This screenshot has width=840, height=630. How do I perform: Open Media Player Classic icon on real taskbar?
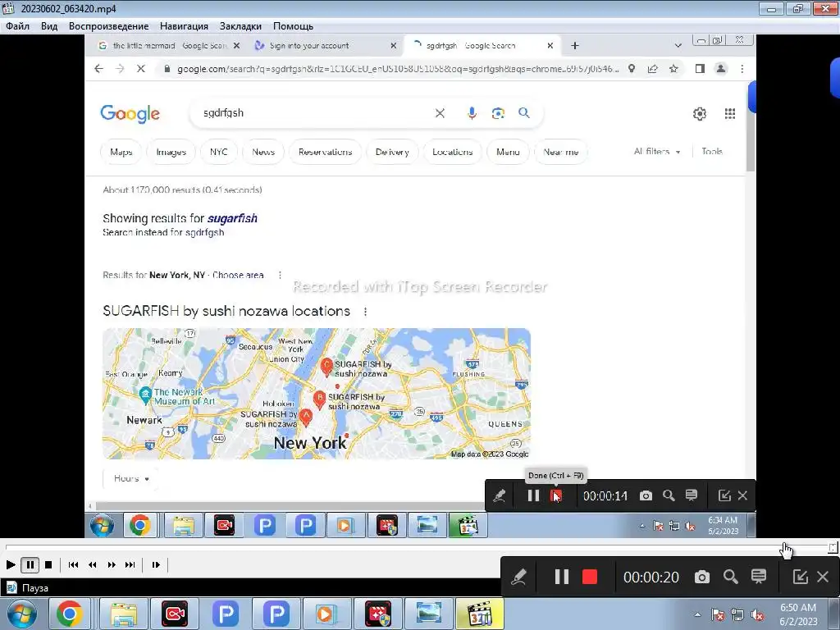(480, 614)
